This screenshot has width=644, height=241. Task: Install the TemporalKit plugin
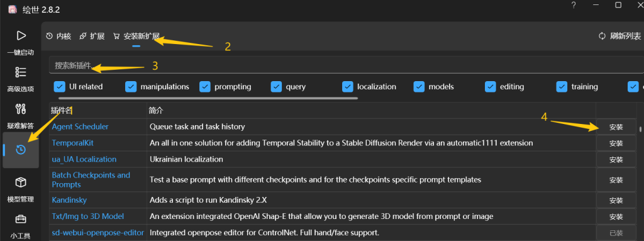point(616,143)
